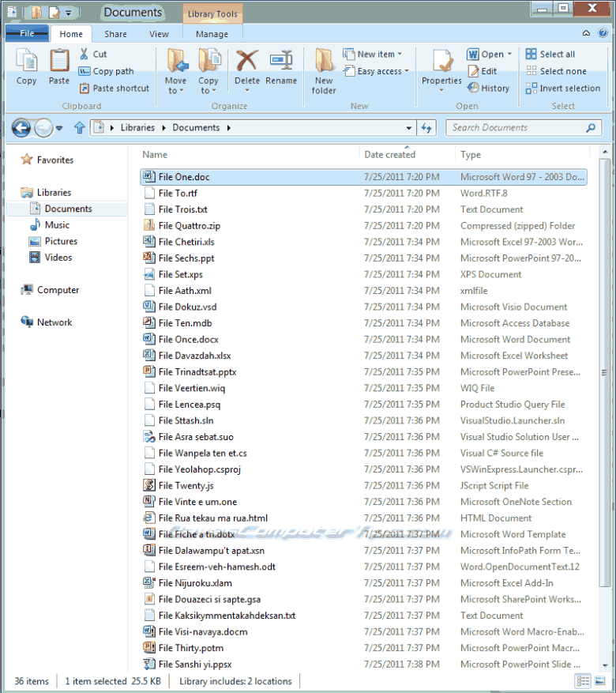Switch to Details view icon in status bar
Screen dimensions: 616x693
click(583, 680)
